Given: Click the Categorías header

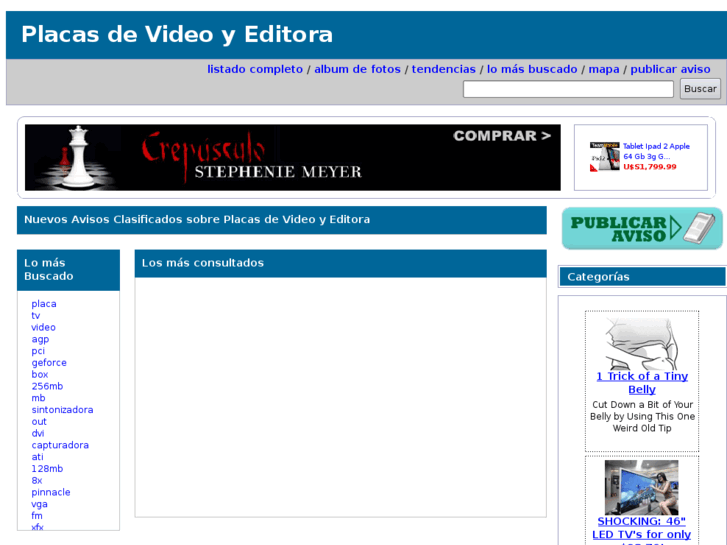Looking at the screenshot, I should point(643,277).
